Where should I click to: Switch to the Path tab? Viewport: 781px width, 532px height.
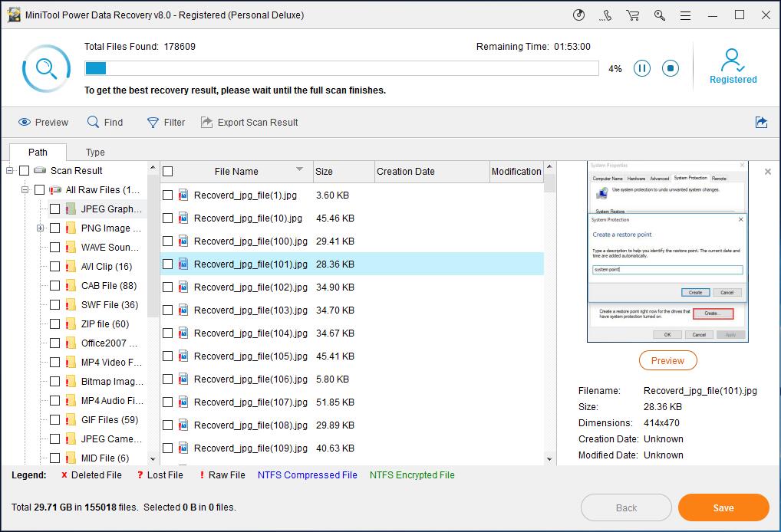tap(38, 153)
